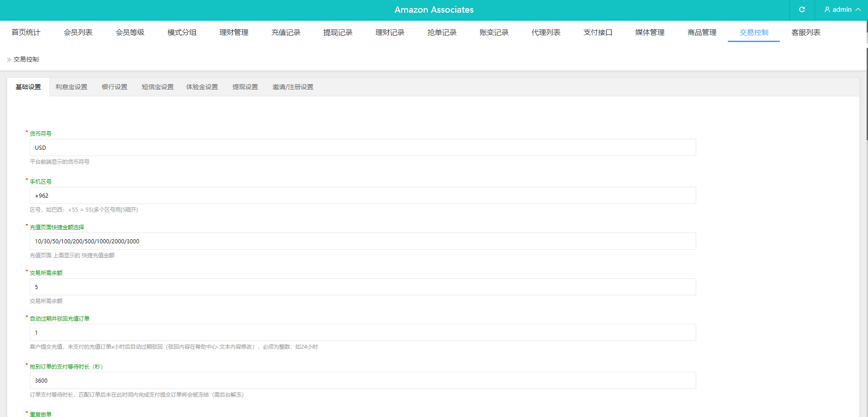
Task: Select the 提现记录 navigation item
Action: pyautogui.click(x=338, y=33)
